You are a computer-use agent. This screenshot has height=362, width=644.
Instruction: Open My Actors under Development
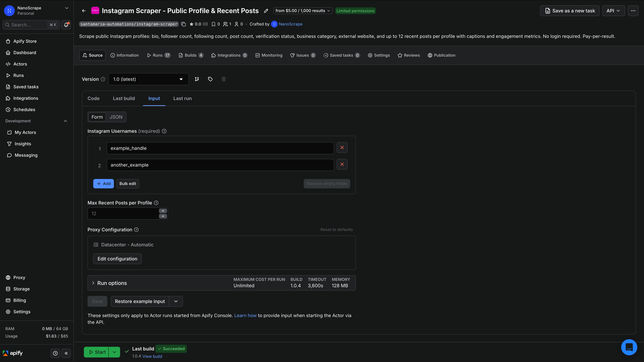coord(37,132)
